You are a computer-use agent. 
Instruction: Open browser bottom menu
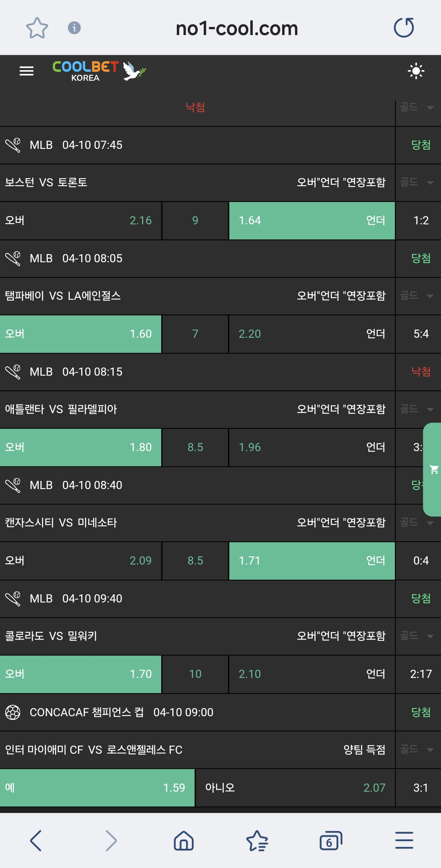[x=404, y=841]
